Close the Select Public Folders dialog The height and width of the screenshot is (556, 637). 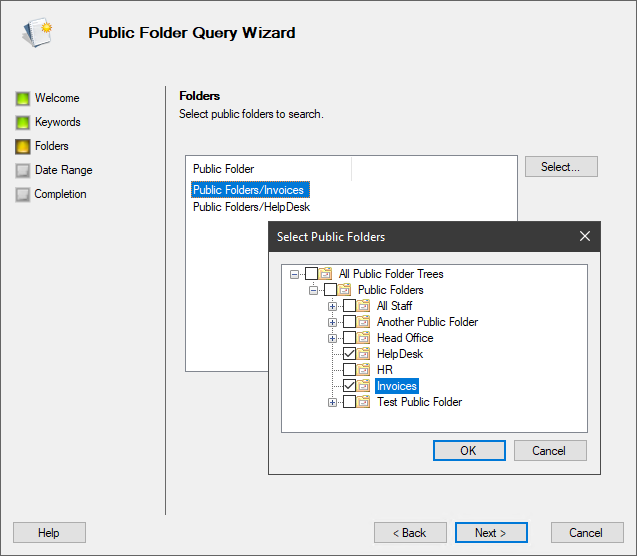click(x=585, y=236)
